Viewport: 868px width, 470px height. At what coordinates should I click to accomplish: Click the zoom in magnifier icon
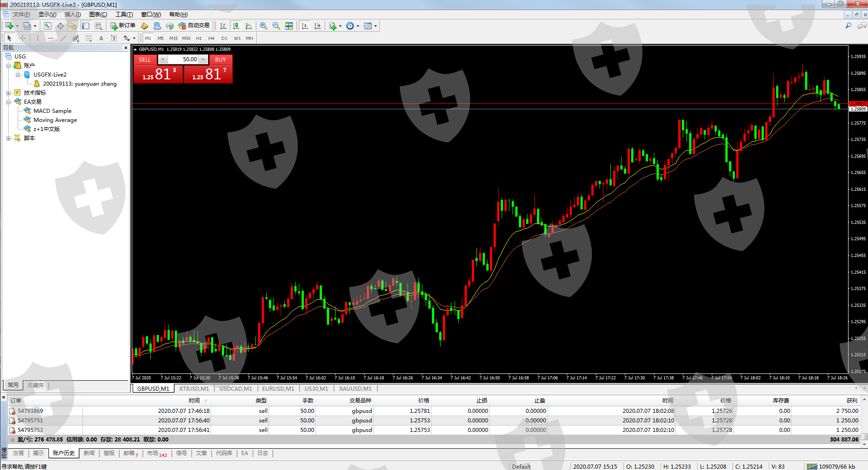pos(263,26)
